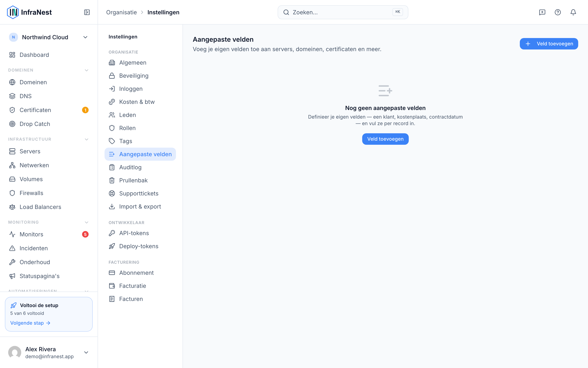This screenshot has height=368, width=588.
Task: Click the Voltooi de setup card title
Action: 39,305
